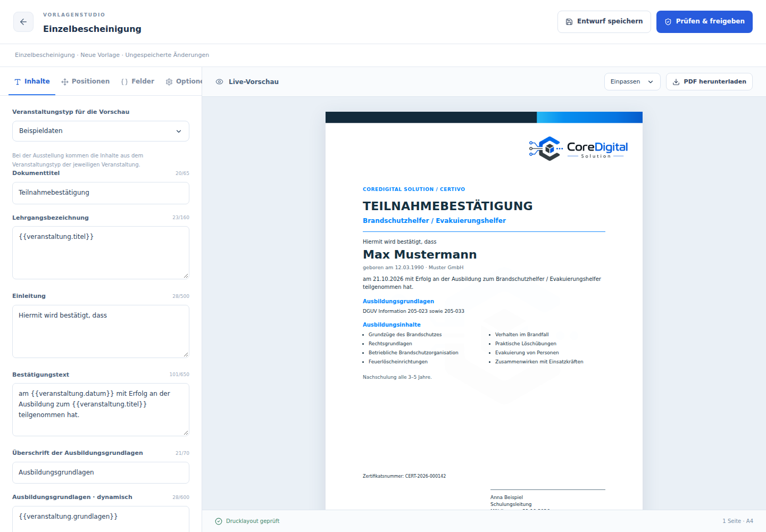Open the Optionen tab
Screen dimensions: 766x532
[x=184, y=81]
